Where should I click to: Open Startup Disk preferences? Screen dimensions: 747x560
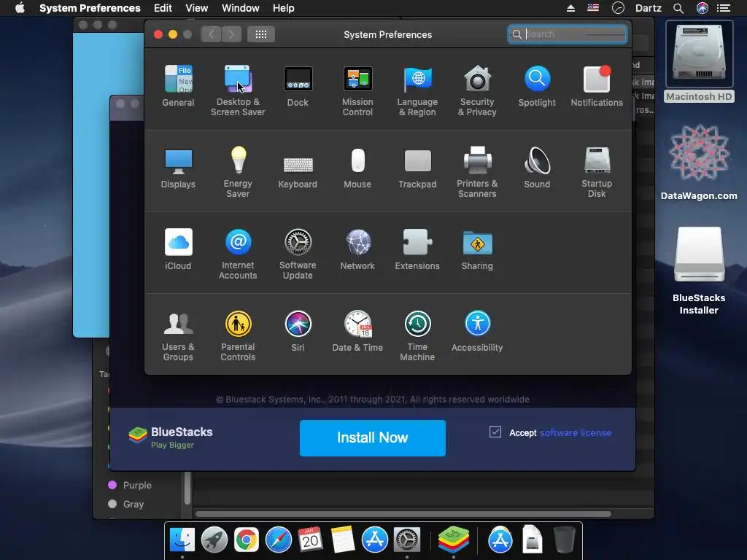tap(597, 172)
